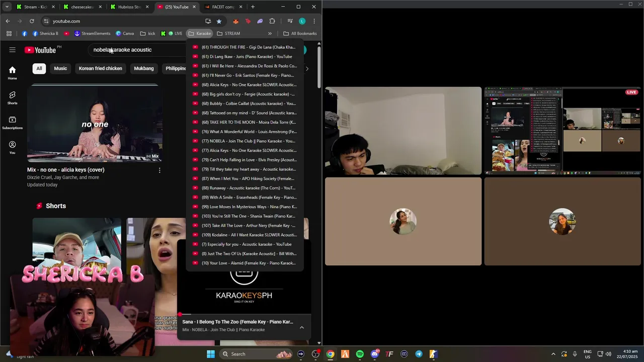Image resolution: width=644 pixels, height=362 pixels.
Task: Open THROUGH THE FIRE Gigi De Lana bookmark
Action: 245,47
